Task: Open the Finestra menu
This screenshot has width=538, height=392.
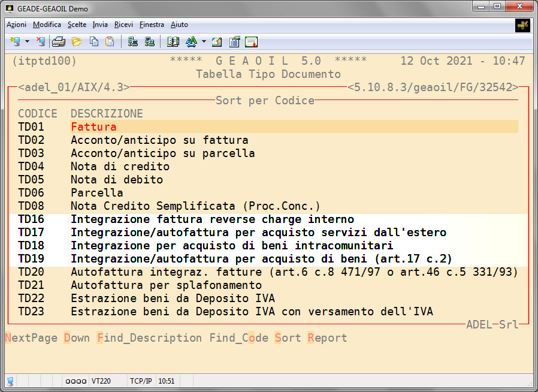Action: 152,25
